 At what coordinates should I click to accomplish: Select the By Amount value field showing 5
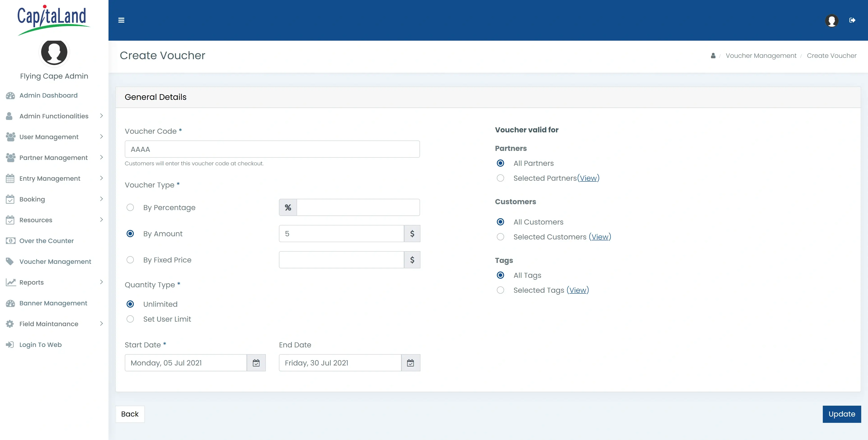click(341, 233)
